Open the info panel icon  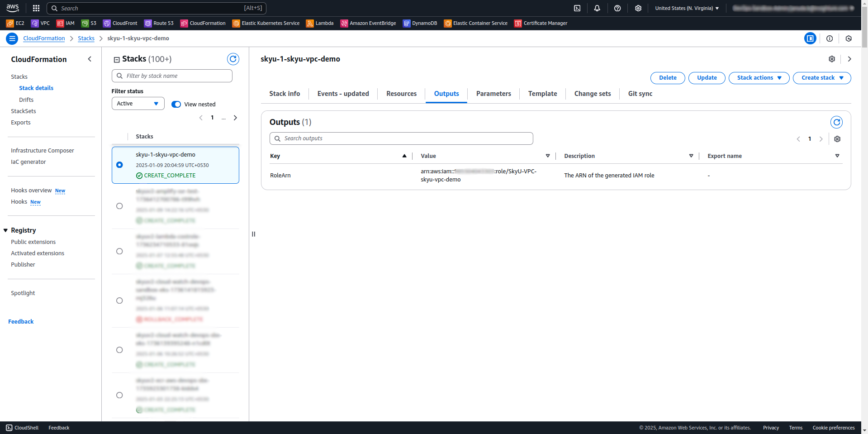830,38
